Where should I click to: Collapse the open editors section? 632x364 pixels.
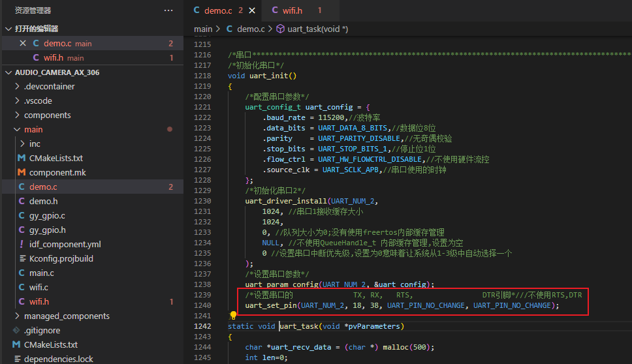click(x=8, y=29)
